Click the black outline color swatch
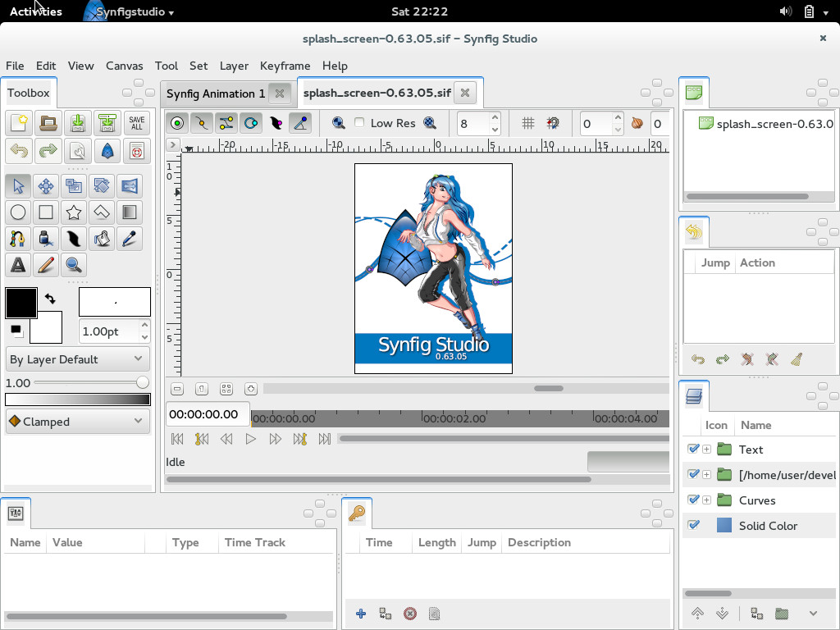The width and height of the screenshot is (840, 630). click(x=21, y=303)
